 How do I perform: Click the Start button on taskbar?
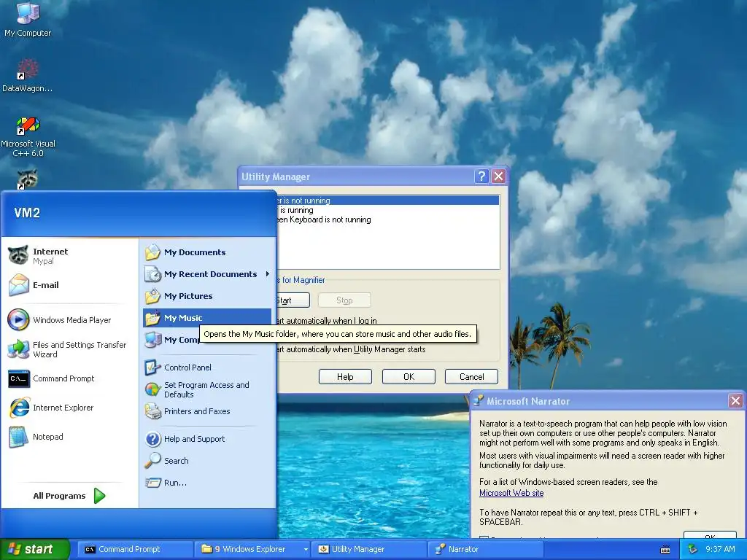point(34,549)
